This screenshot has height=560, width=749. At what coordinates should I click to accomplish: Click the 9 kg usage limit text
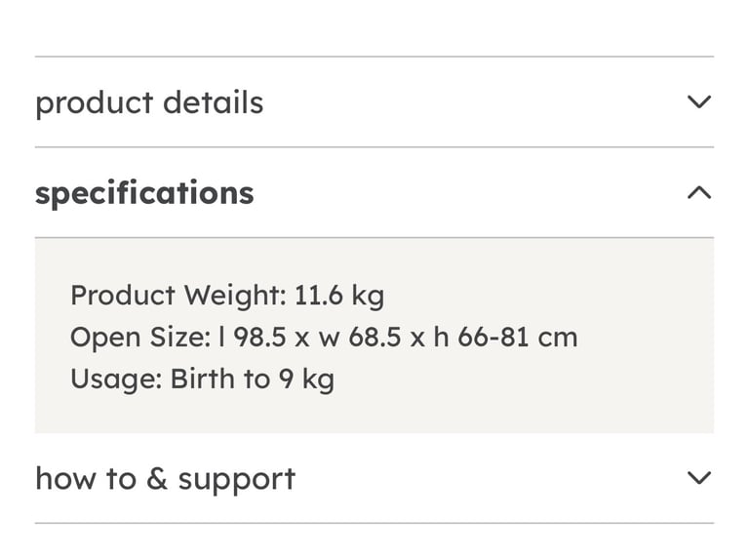(306, 379)
